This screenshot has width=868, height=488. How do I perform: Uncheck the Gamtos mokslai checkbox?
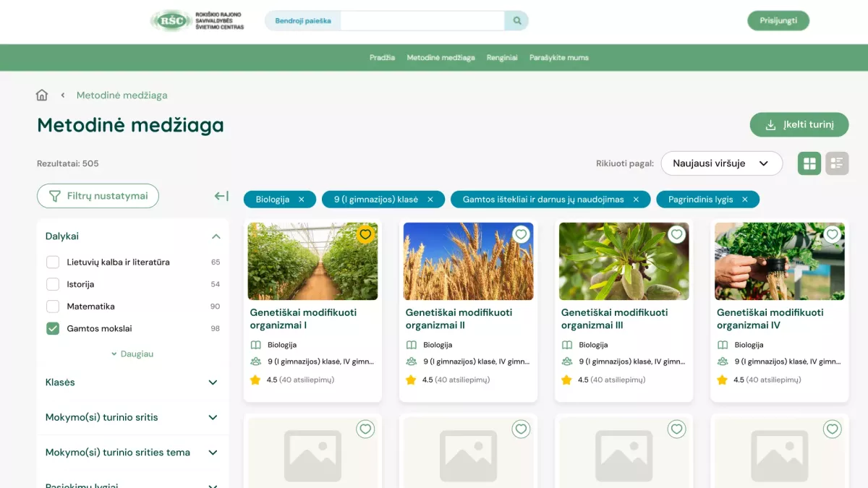pos(53,328)
